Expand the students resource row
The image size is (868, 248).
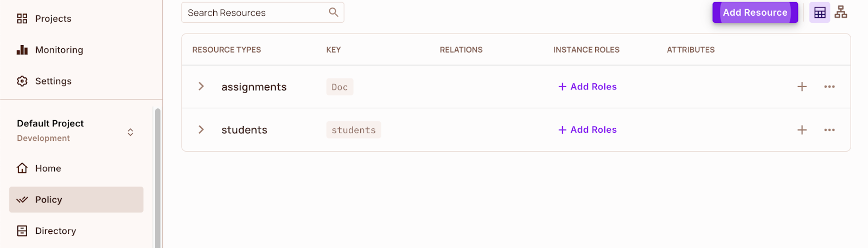pos(201,130)
